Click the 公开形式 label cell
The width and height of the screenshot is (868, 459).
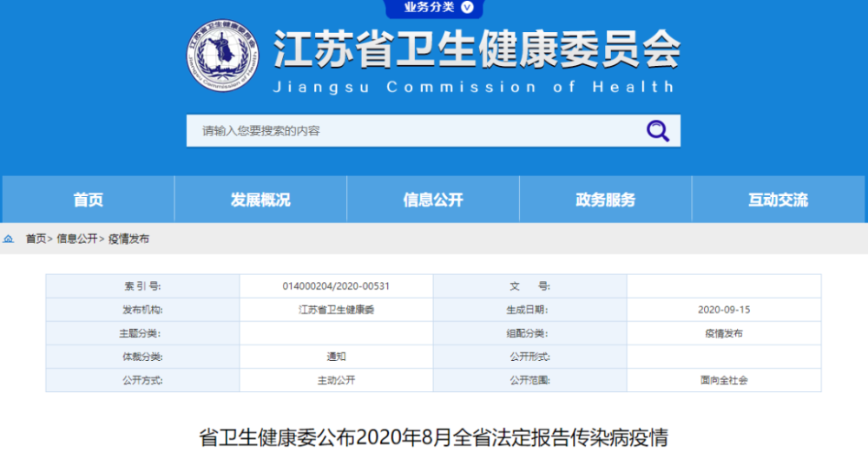[529, 357]
